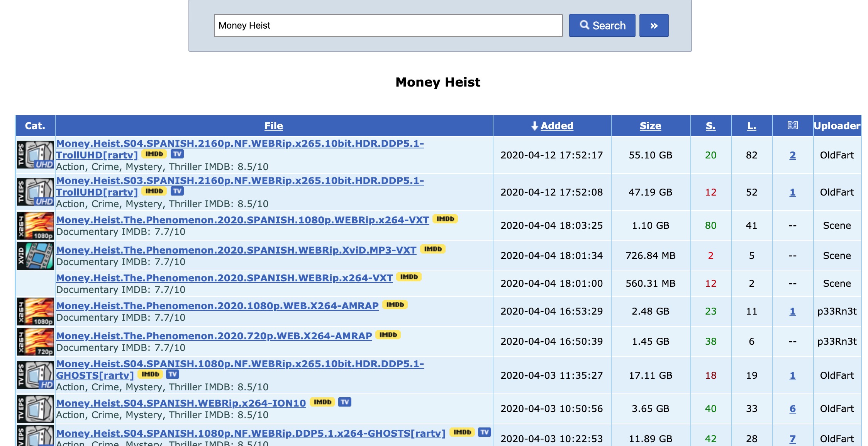868x446 pixels.
Task: Open the TV badge for S04 1080p DDP5.1 x264-GHOSTS
Action: tap(485, 432)
